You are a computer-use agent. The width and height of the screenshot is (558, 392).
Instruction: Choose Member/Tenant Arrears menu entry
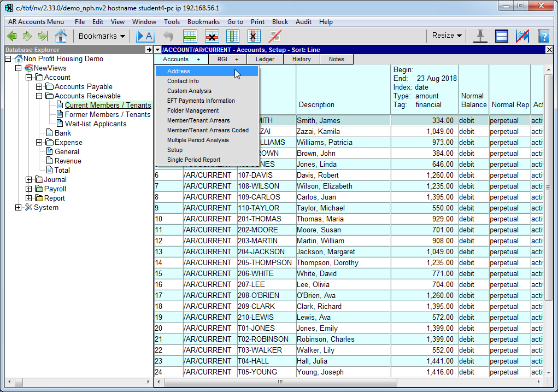coord(198,120)
